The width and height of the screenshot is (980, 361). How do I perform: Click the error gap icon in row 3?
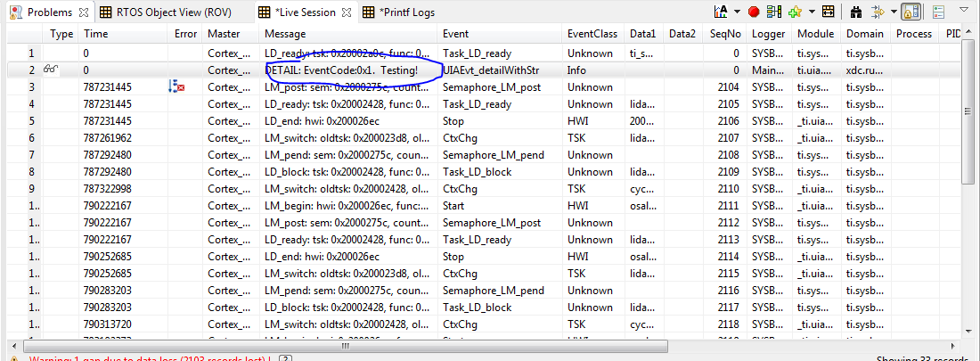[x=177, y=87]
